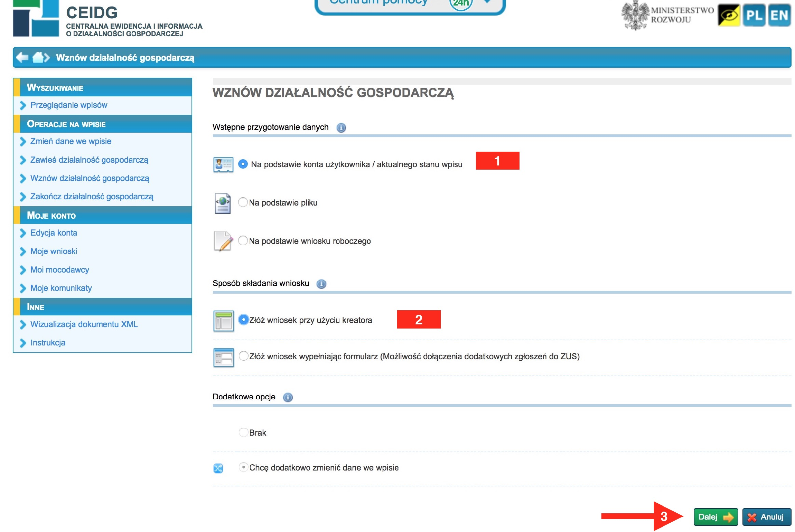
Task: Click chevron beside Wizualizacja dokumentu XML
Action: [x=23, y=325]
